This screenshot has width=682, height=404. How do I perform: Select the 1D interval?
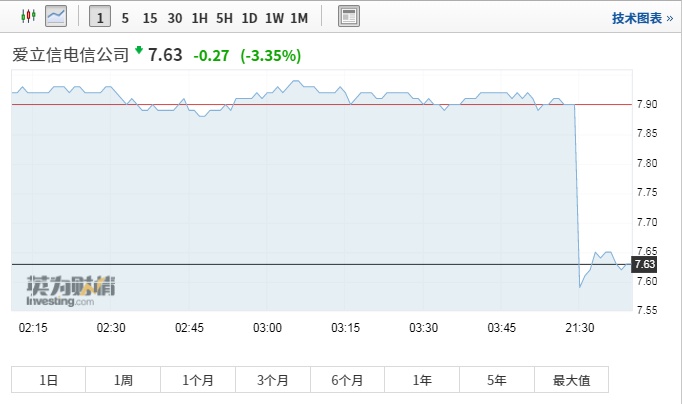249,17
